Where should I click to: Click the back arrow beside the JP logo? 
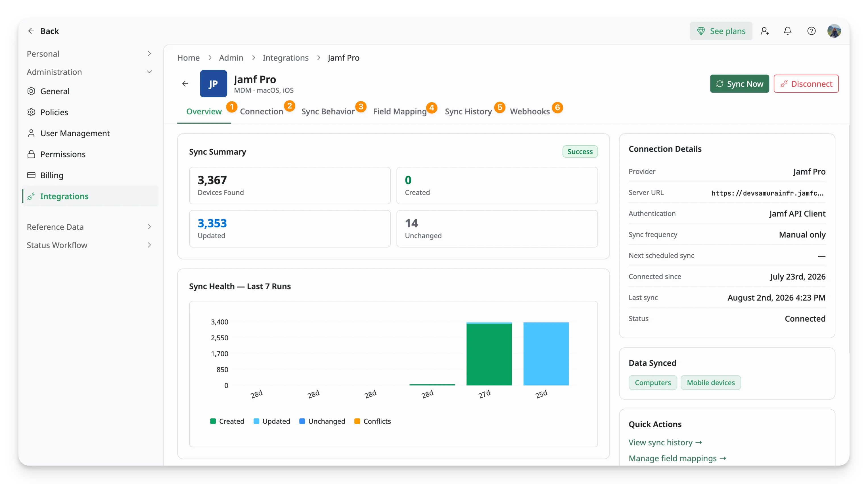pos(185,83)
